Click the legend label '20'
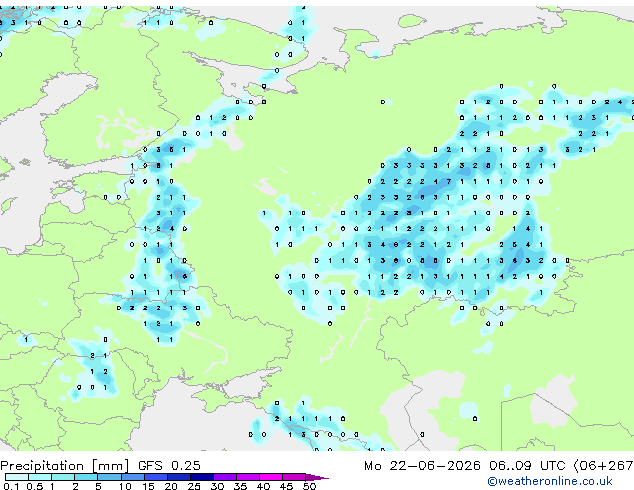 [171, 486]
